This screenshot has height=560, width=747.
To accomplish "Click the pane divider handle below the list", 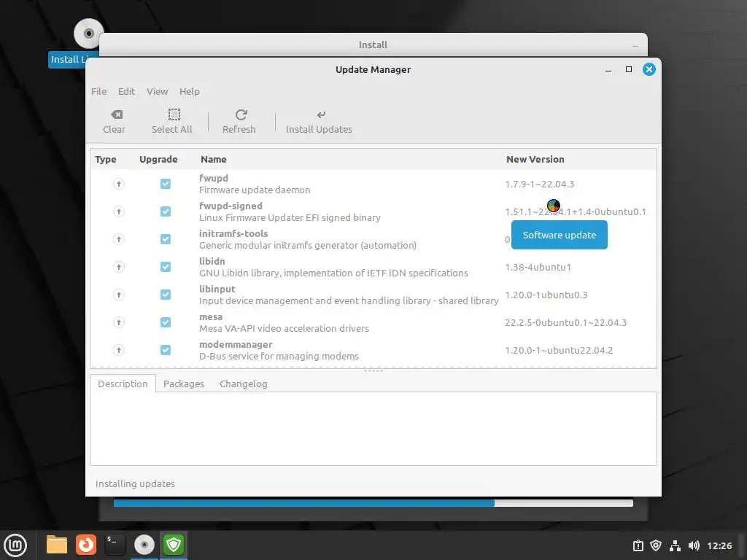I will coord(373,370).
